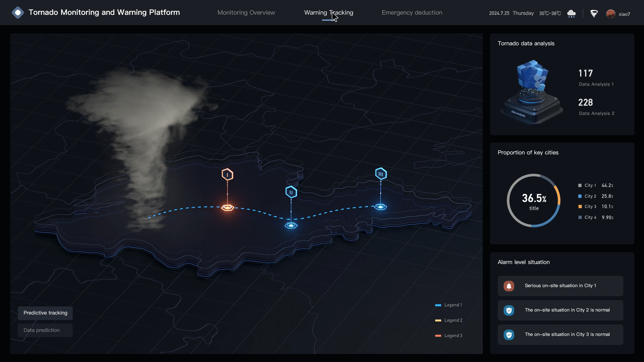Click the Legend 3 label
The height and width of the screenshot is (362, 644).
pyautogui.click(x=453, y=336)
